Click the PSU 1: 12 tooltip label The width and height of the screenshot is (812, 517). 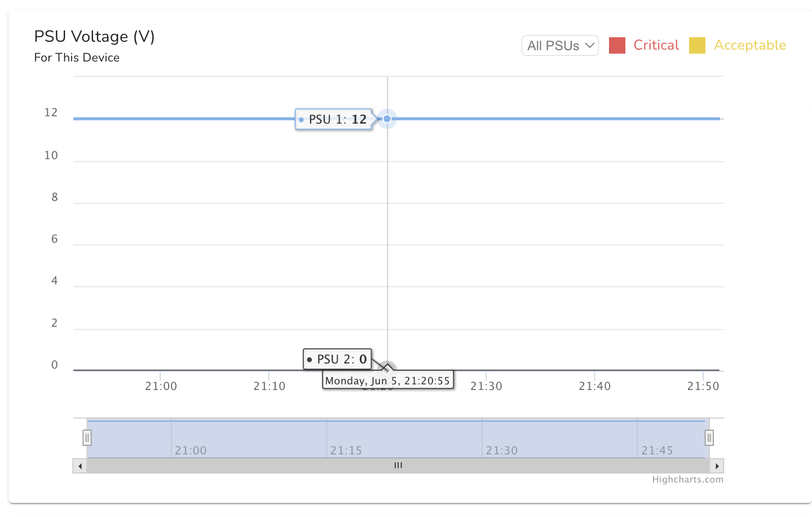coord(333,120)
